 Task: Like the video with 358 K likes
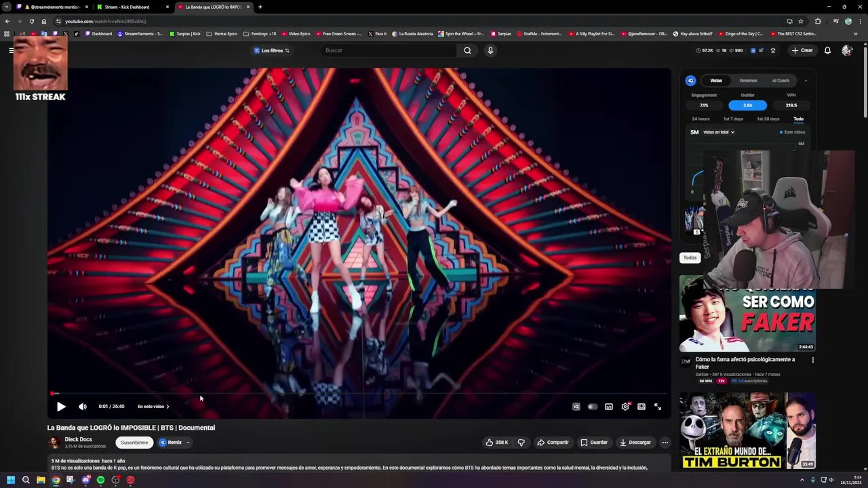[x=496, y=443]
